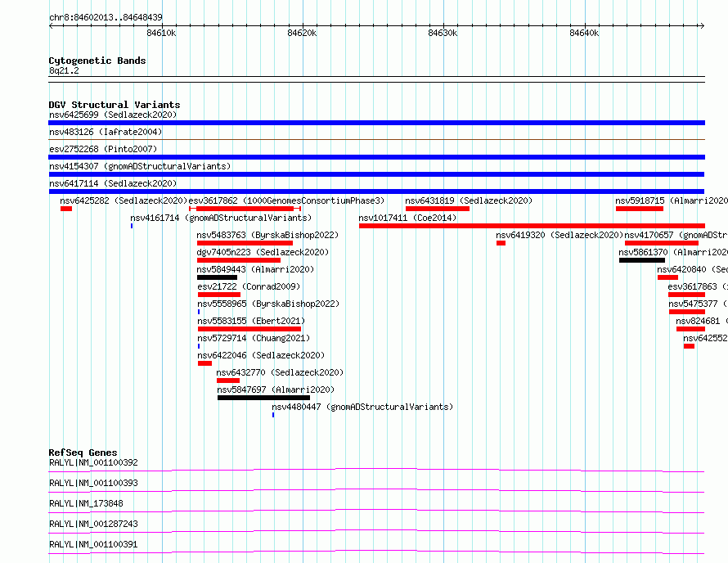
Task: Click the red bar under esv21722
Action: [219, 295]
